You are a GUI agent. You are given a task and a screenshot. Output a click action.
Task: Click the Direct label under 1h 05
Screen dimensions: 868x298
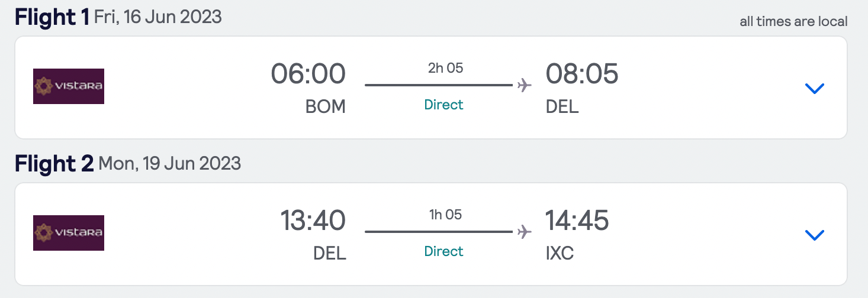tap(443, 252)
